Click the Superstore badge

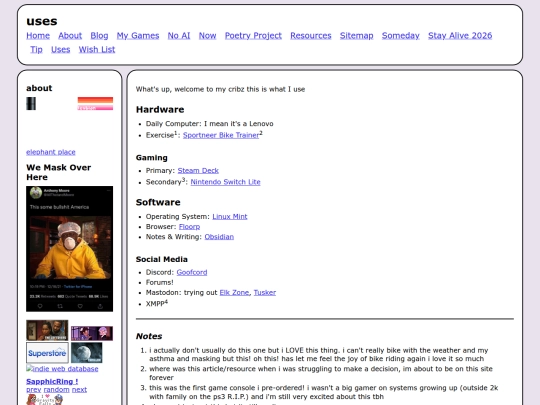47,353
